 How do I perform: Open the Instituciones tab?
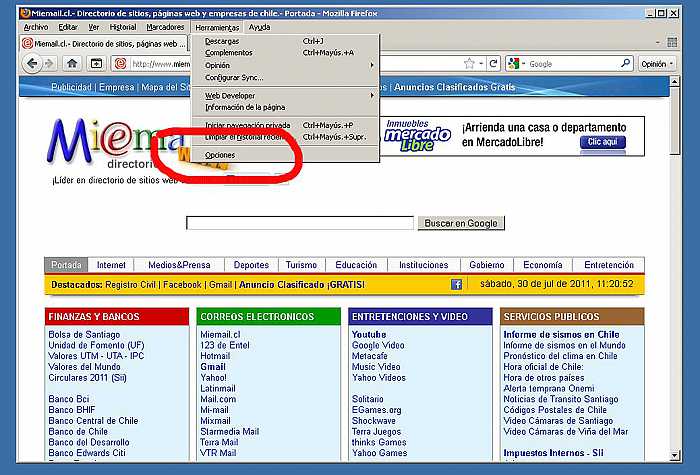point(424,265)
